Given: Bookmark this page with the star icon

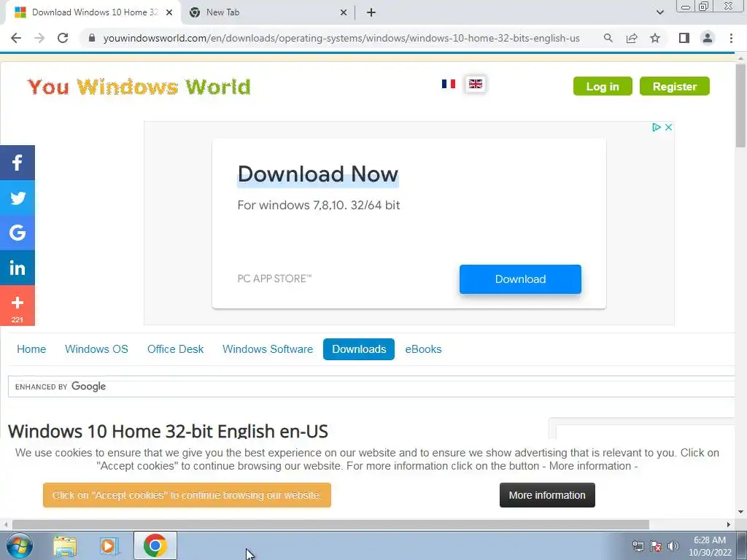Looking at the screenshot, I should coord(655,38).
